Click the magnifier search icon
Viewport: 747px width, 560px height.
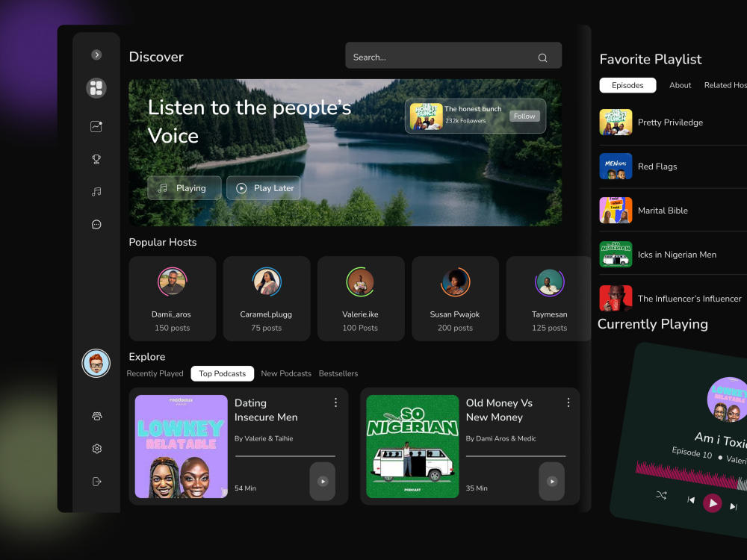pos(542,57)
